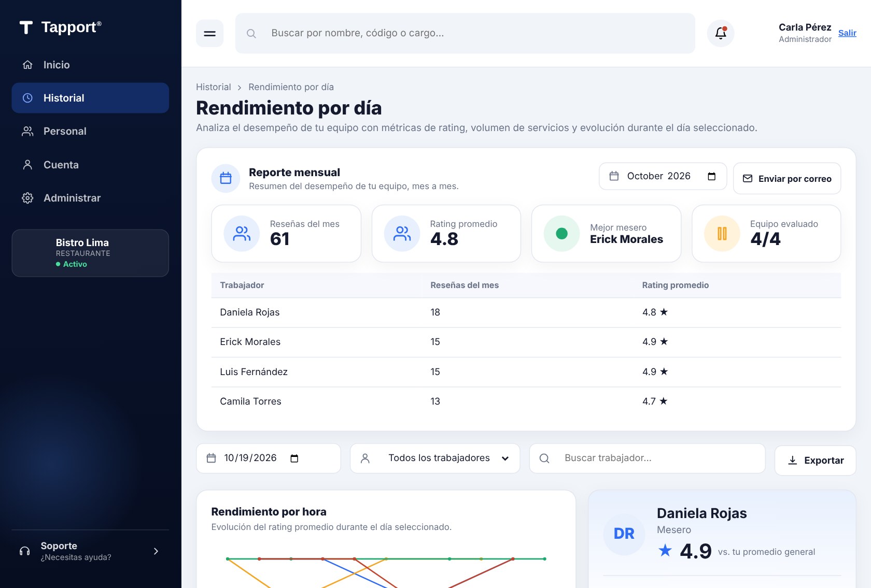This screenshot has width=871, height=588.
Task: Click the DR avatar for Daniela Rojas
Action: click(x=624, y=534)
